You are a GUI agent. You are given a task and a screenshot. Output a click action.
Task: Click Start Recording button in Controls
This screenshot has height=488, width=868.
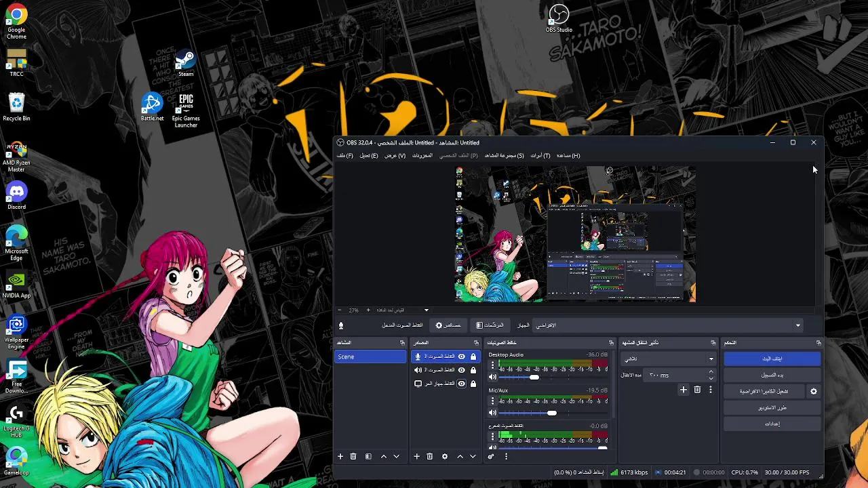click(x=772, y=375)
